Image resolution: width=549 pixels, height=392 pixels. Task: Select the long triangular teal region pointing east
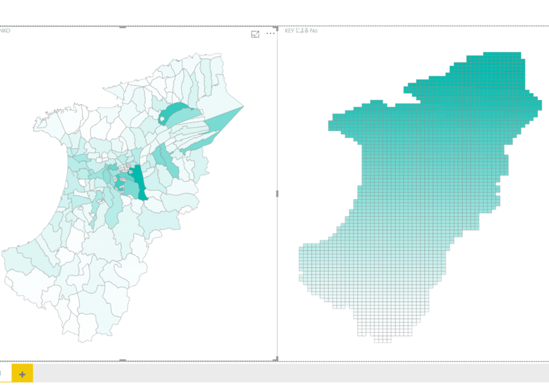(224, 118)
